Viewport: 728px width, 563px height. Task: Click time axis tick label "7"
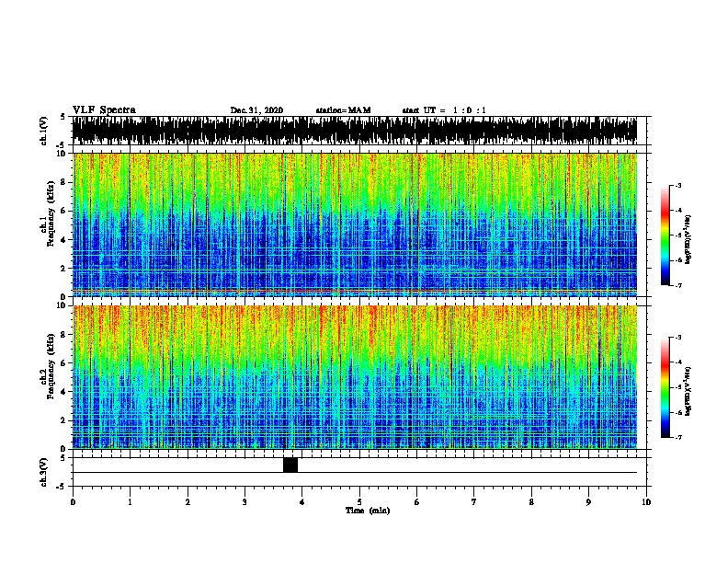click(x=474, y=502)
